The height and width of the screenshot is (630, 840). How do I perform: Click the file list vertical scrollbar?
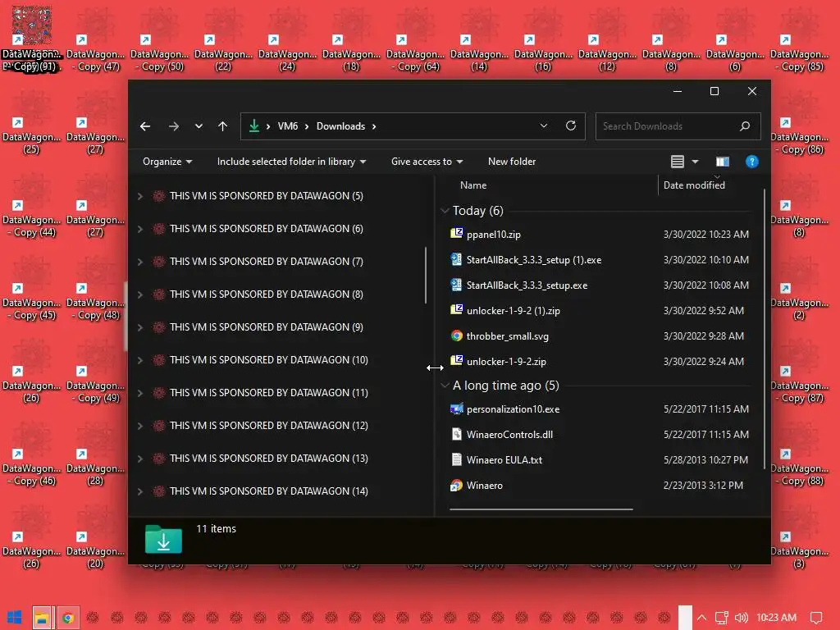[765, 330]
